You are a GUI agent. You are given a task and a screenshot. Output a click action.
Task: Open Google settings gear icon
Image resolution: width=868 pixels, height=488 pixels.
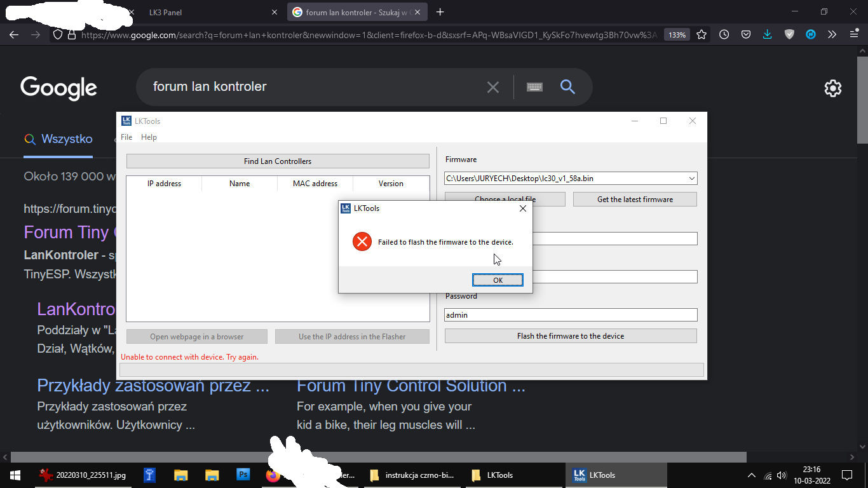pyautogui.click(x=832, y=88)
